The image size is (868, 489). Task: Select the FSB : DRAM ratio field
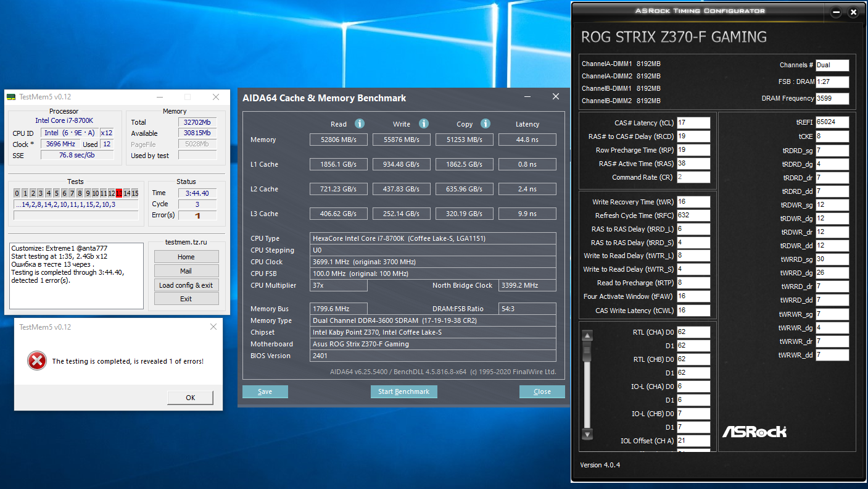tap(832, 81)
